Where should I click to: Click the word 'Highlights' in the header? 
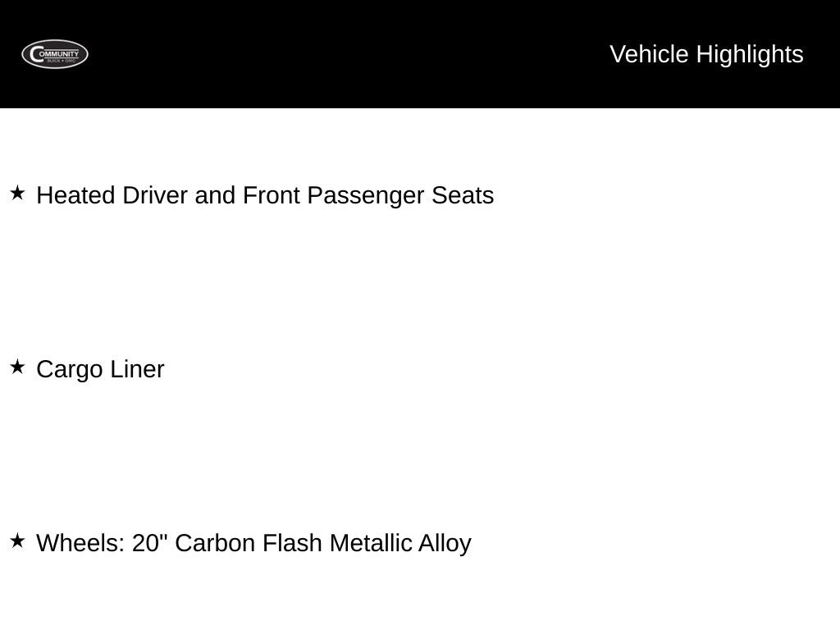click(750, 54)
